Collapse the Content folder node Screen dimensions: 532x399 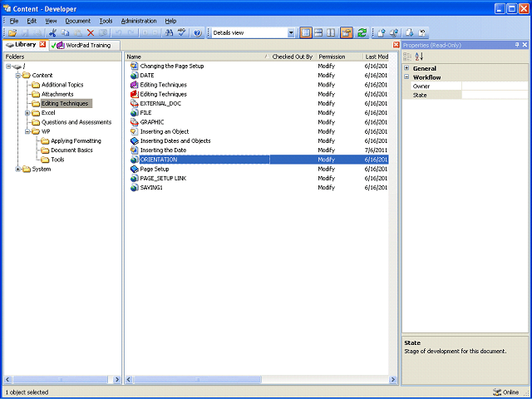coord(18,76)
